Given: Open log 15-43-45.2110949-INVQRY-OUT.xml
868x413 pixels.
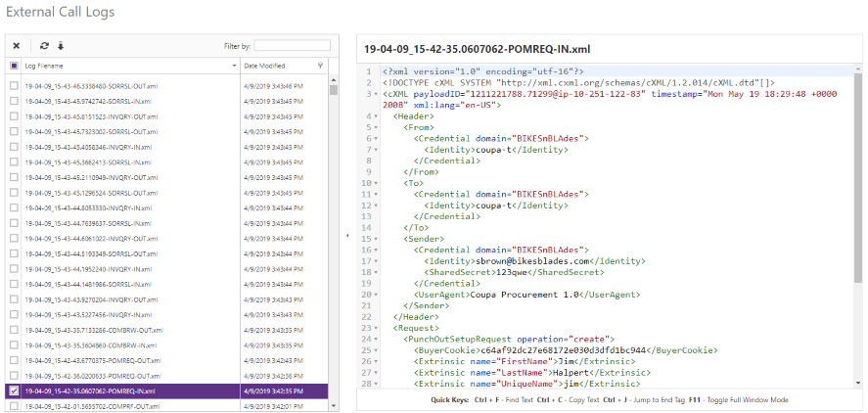Looking at the screenshot, I should point(91,178).
